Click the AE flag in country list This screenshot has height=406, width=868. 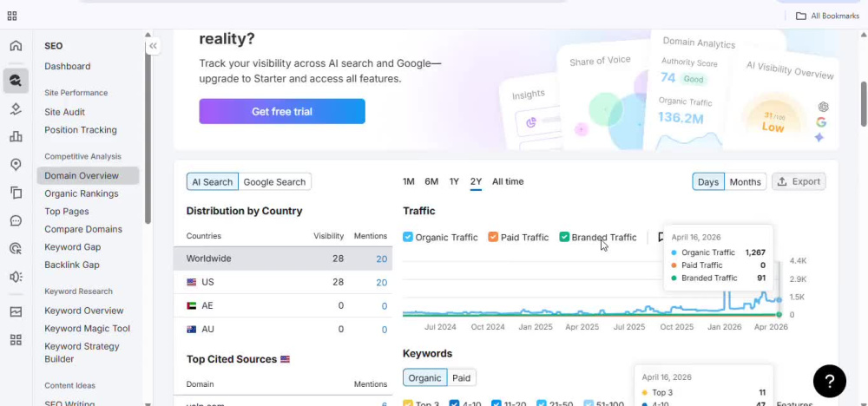pos(192,305)
